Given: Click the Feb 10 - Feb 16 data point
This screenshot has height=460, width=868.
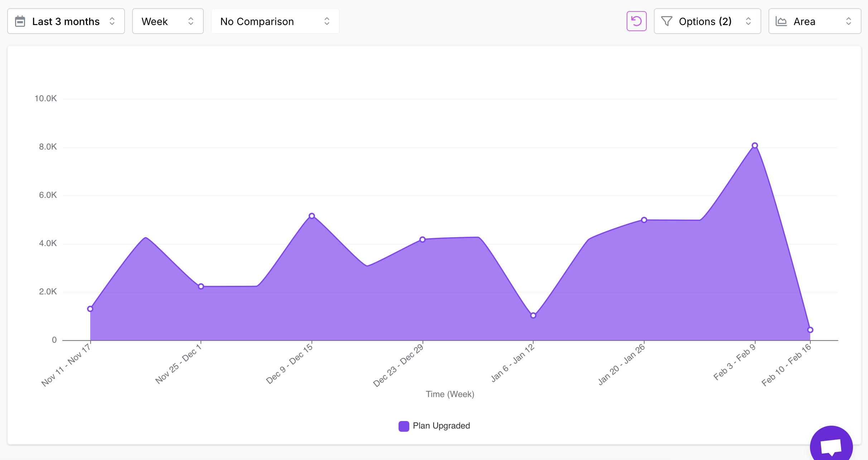Looking at the screenshot, I should [x=810, y=330].
